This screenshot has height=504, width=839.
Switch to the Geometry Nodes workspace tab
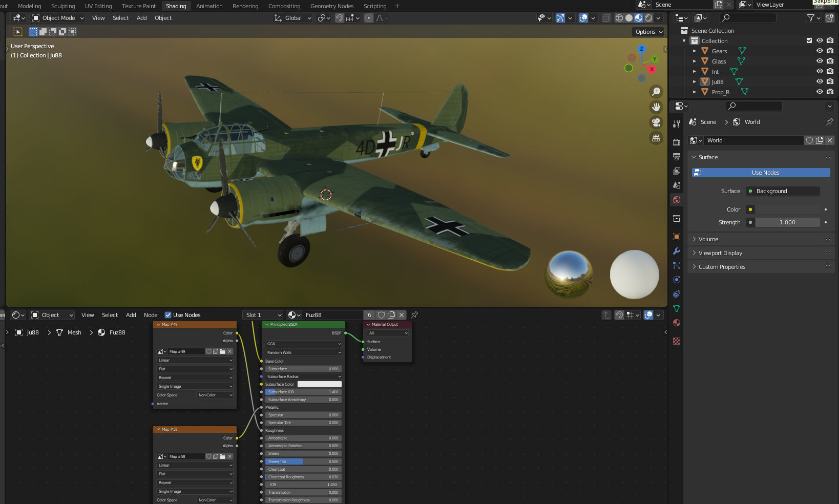332,6
